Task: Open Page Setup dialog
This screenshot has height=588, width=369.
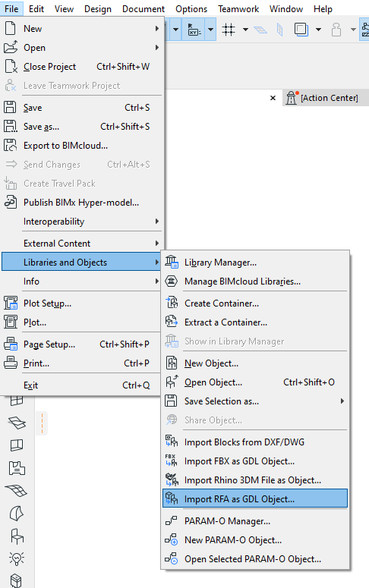Action: point(82,344)
